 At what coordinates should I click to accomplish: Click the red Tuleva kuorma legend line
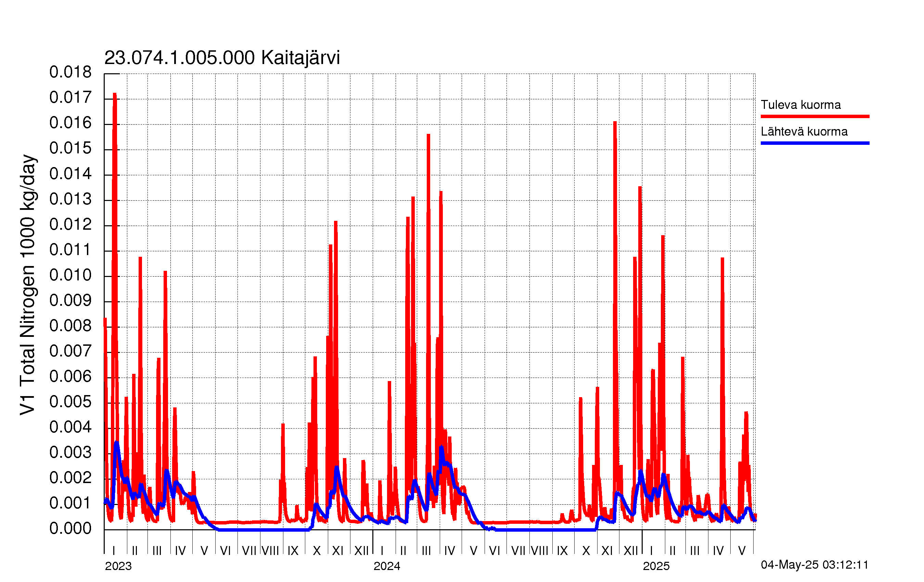[x=815, y=116]
